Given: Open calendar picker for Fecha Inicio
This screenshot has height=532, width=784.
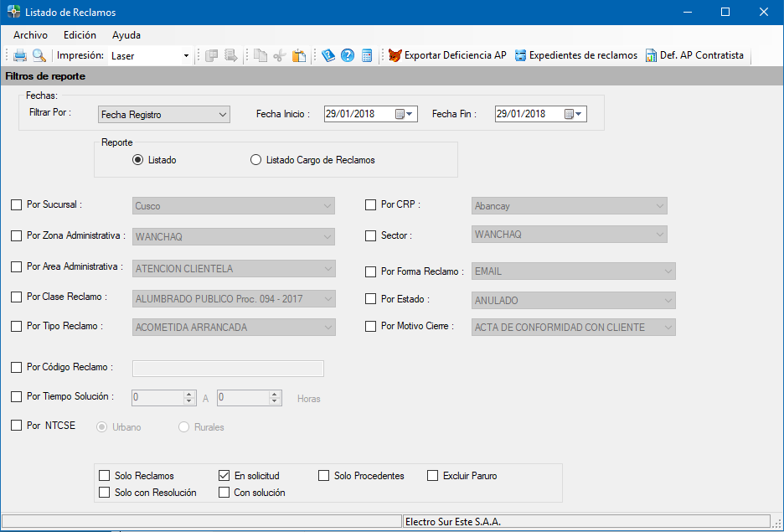Looking at the screenshot, I should click(405, 115).
